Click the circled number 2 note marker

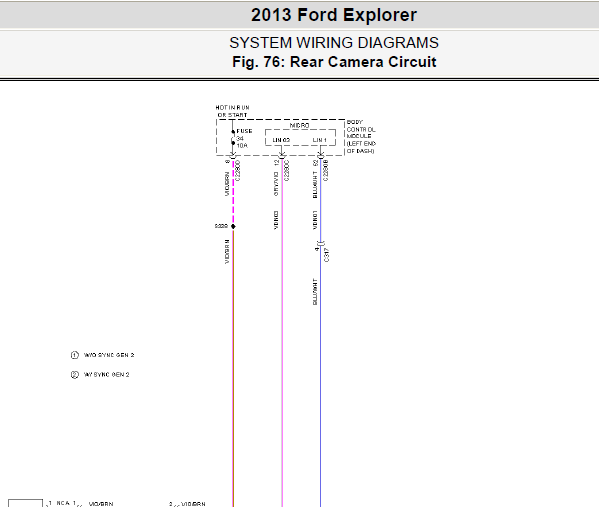74,374
